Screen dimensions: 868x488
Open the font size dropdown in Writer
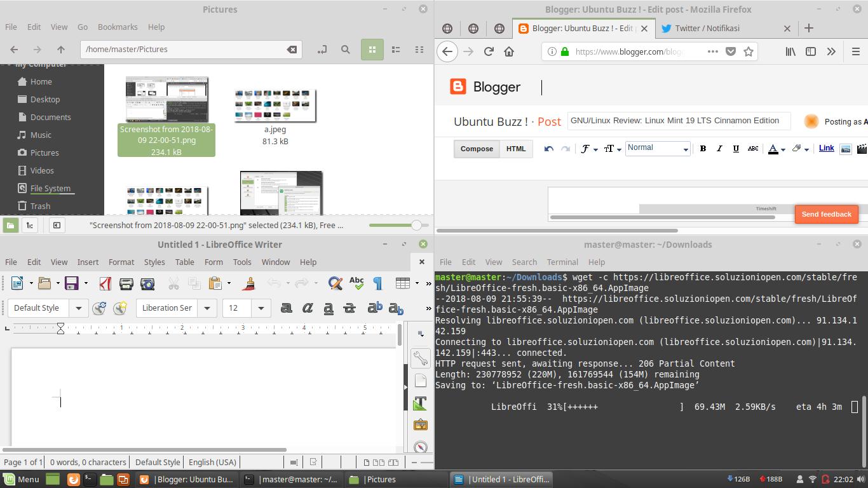pos(261,308)
